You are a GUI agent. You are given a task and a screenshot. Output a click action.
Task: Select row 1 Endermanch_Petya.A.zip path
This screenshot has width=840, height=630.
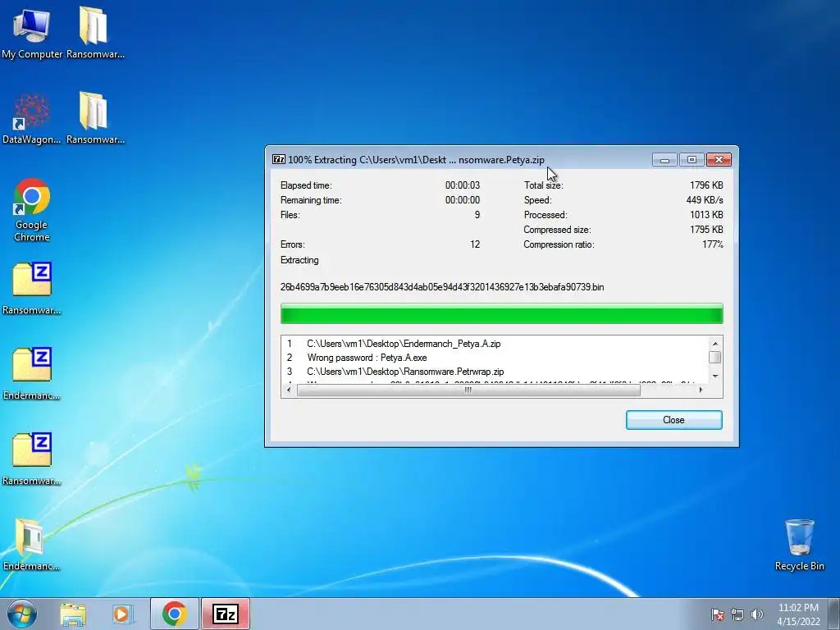point(404,344)
